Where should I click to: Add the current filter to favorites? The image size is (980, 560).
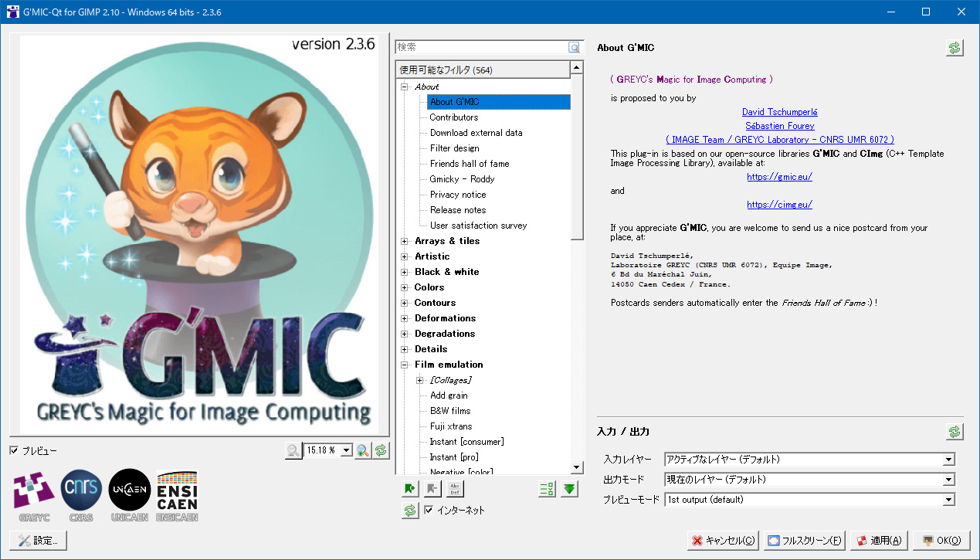coord(410,488)
